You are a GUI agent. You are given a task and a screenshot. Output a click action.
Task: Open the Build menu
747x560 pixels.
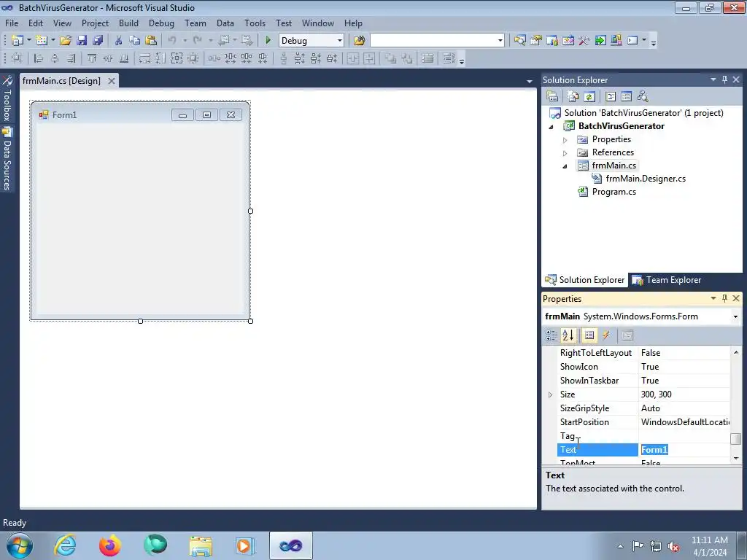coord(128,23)
